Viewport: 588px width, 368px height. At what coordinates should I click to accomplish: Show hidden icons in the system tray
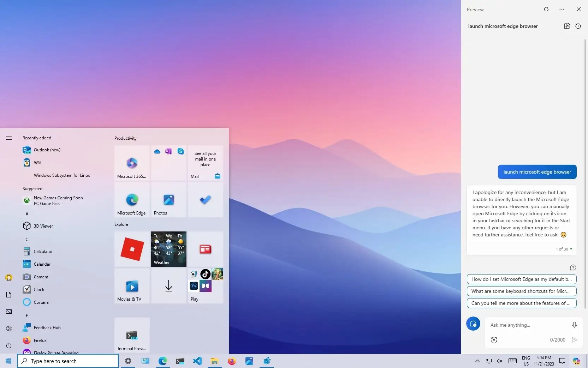point(477,361)
